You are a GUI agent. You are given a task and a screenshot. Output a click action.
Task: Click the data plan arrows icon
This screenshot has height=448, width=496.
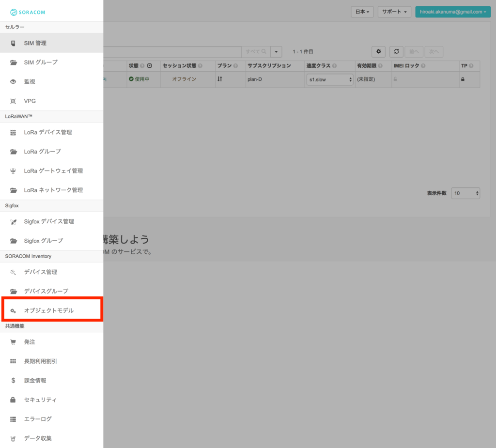tap(220, 79)
